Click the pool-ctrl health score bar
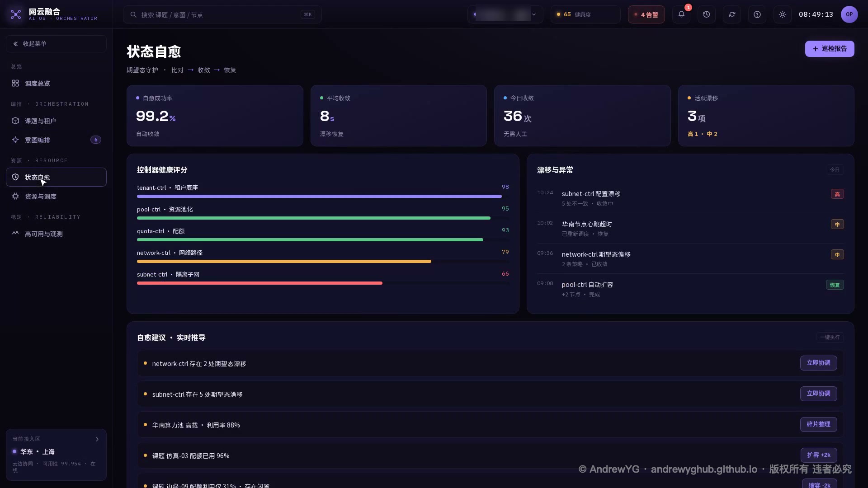 [323, 218]
